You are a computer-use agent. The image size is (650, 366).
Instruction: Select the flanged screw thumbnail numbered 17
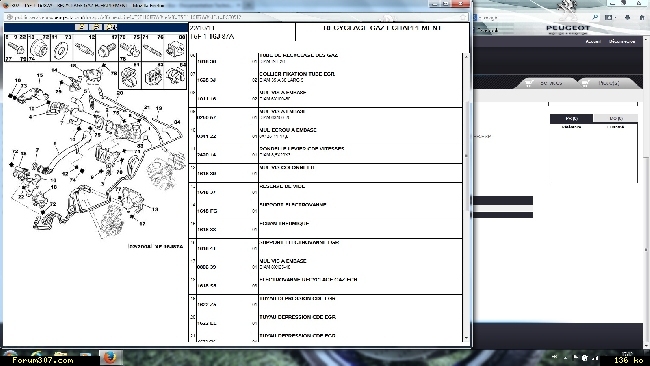[x=107, y=48]
